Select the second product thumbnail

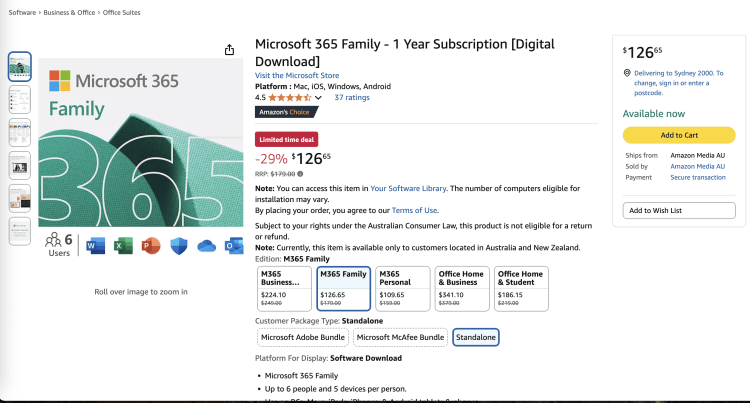pos(20,99)
